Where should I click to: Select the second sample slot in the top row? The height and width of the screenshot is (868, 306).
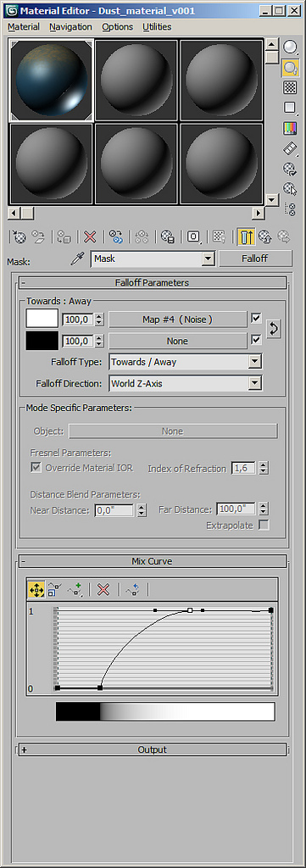pyautogui.click(x=136, y=80)
